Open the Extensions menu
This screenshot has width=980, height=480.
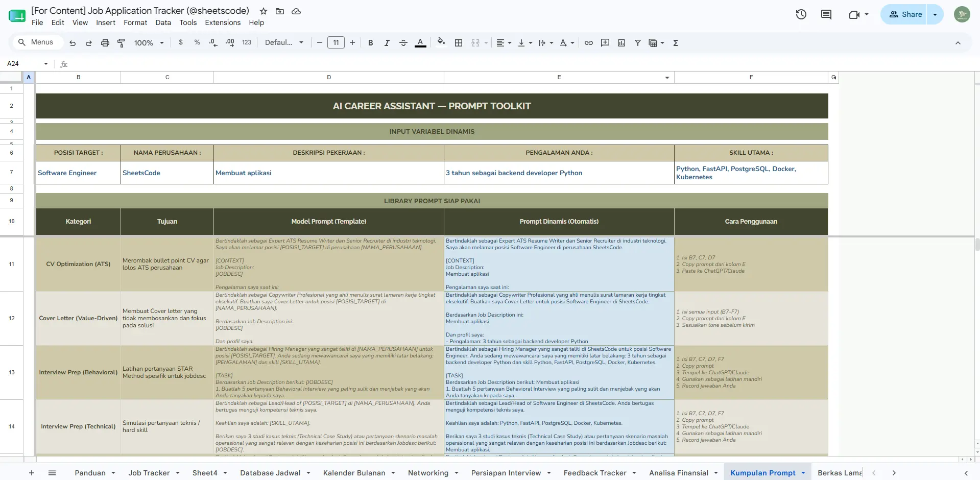pyautogui.click(x=223, y=22)
